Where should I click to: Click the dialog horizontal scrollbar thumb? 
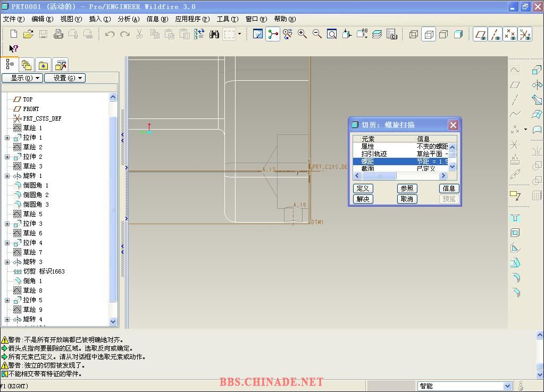pyautogui.click(x=379, y=176)
